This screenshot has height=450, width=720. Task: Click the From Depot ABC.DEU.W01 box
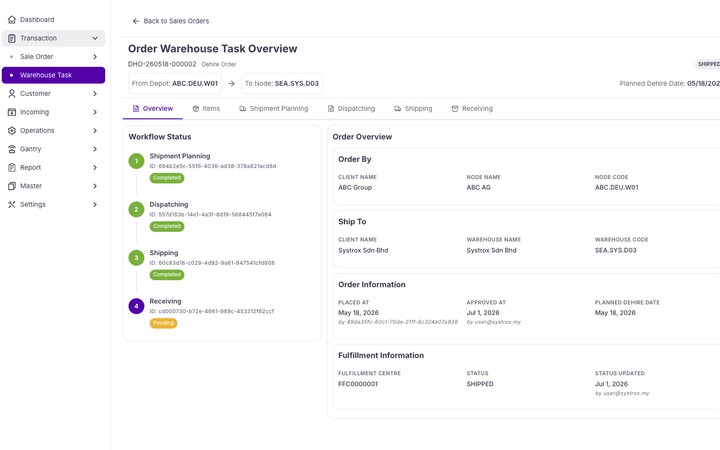point(174,84)
